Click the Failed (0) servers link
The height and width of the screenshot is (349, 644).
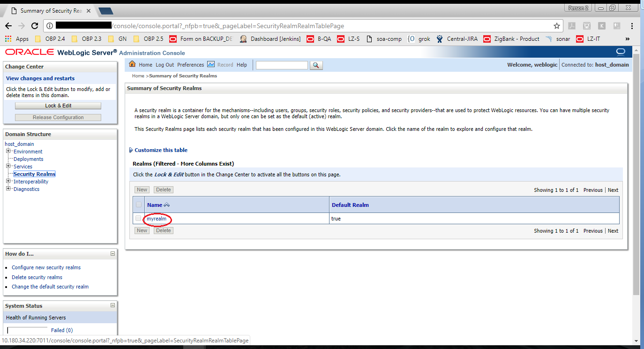pyautogui.click(x=62, y=330)
